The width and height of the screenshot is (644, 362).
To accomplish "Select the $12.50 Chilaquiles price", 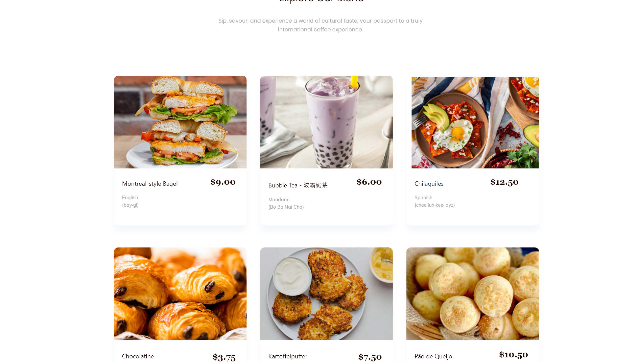I will click(x=504, y=182).
